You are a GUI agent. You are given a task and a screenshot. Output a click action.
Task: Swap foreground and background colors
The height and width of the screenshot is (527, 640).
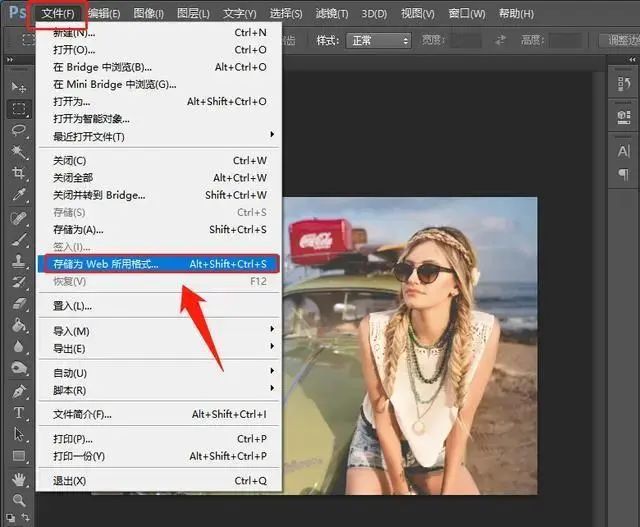(26, 517)
